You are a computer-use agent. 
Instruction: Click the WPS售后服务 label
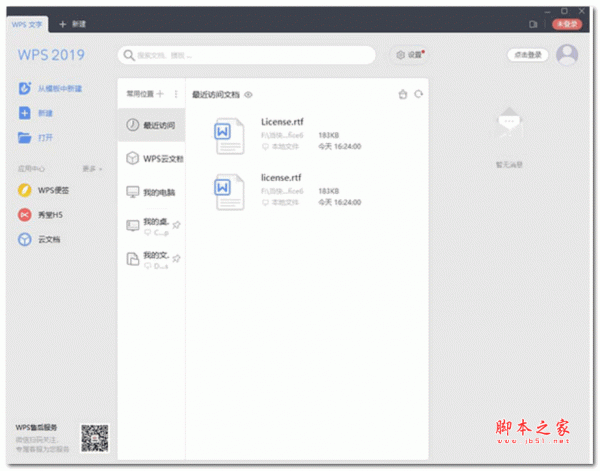[36, 428]
